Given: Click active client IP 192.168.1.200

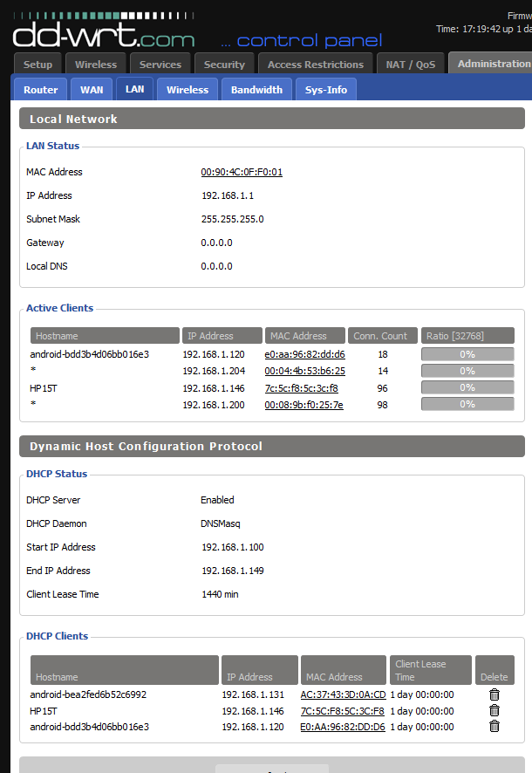Looking at the screenshot, I should click(214, 405).
